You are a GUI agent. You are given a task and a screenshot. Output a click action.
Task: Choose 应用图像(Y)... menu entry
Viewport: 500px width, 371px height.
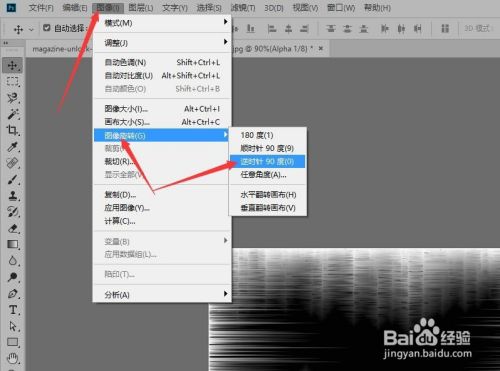pos(162,208)
